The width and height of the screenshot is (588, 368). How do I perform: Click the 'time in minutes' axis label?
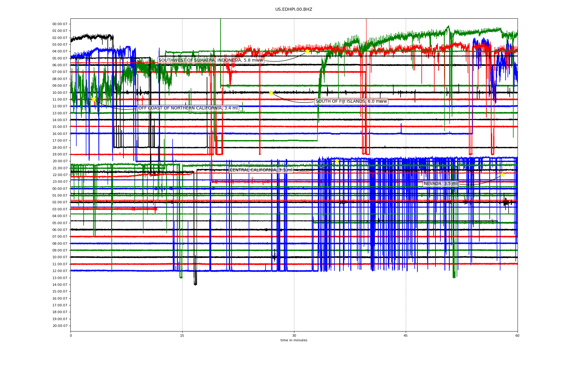(x=293, y=340)
